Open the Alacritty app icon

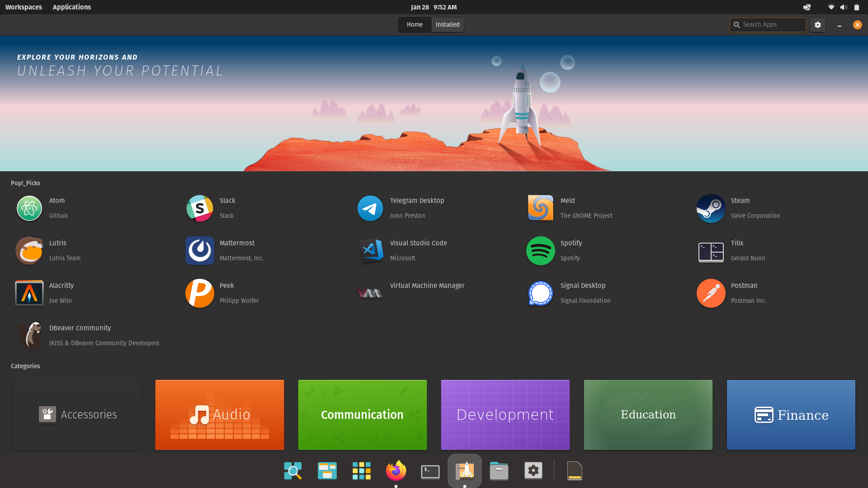[x=29, y=293]
